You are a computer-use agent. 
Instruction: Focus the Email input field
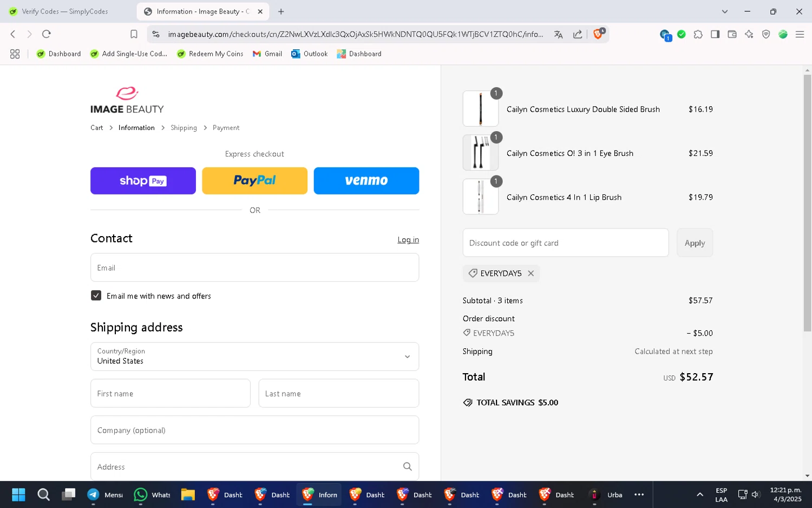click(254, 268)
